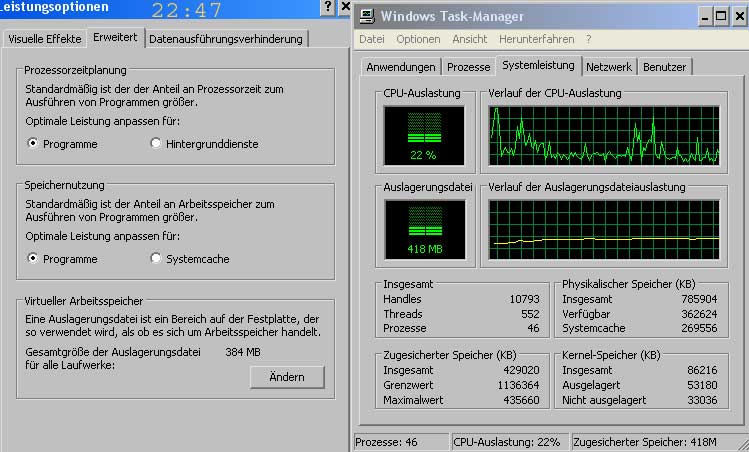Open the Benutzer tab
This screenshot has height=452, width=749.
tap(664, 67)
